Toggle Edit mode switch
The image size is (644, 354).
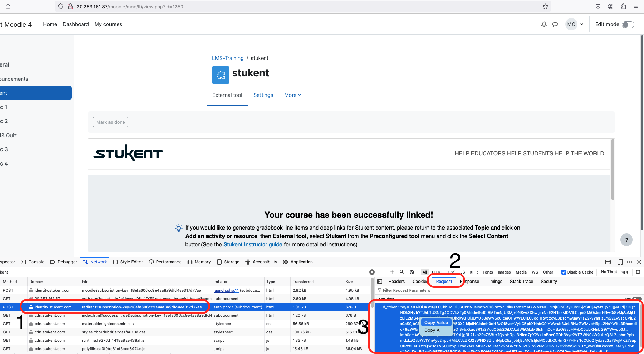[x=628, y=24]
